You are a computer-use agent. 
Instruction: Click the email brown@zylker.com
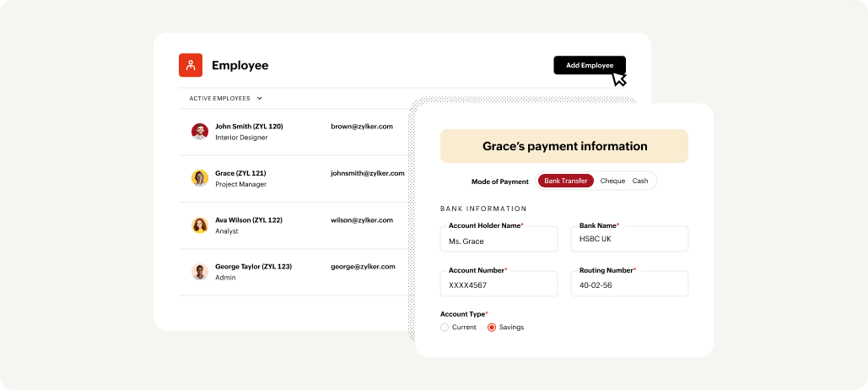coord(362,127)
